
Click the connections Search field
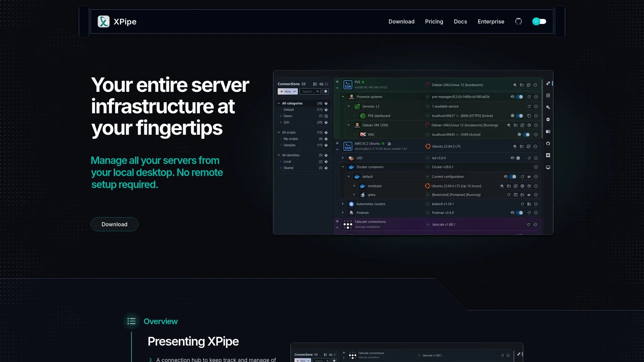(x=310, y=92)
